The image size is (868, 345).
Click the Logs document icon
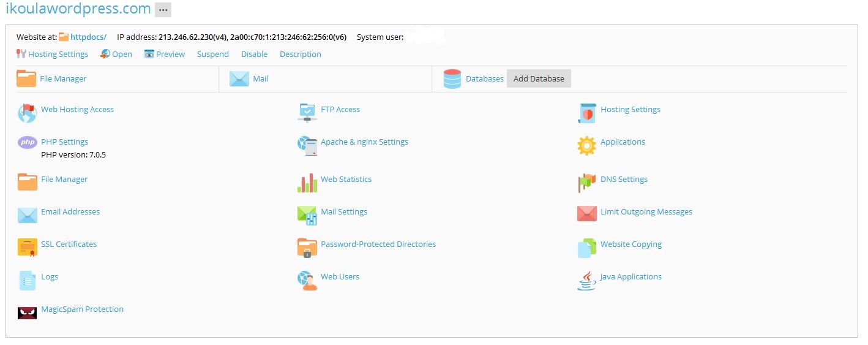(x=28, y=280)
